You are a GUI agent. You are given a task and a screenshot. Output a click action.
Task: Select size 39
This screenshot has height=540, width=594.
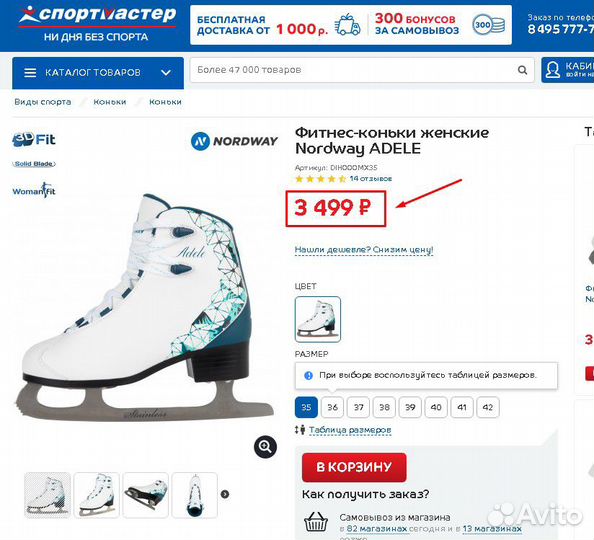pyautogui.click(x=410, y=407)
